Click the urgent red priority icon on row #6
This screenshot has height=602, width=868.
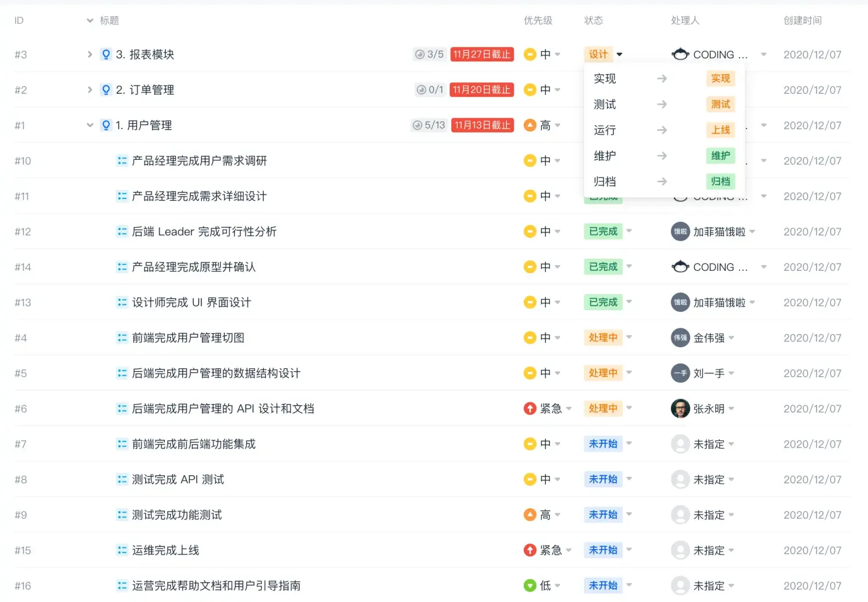click(530, 408)
